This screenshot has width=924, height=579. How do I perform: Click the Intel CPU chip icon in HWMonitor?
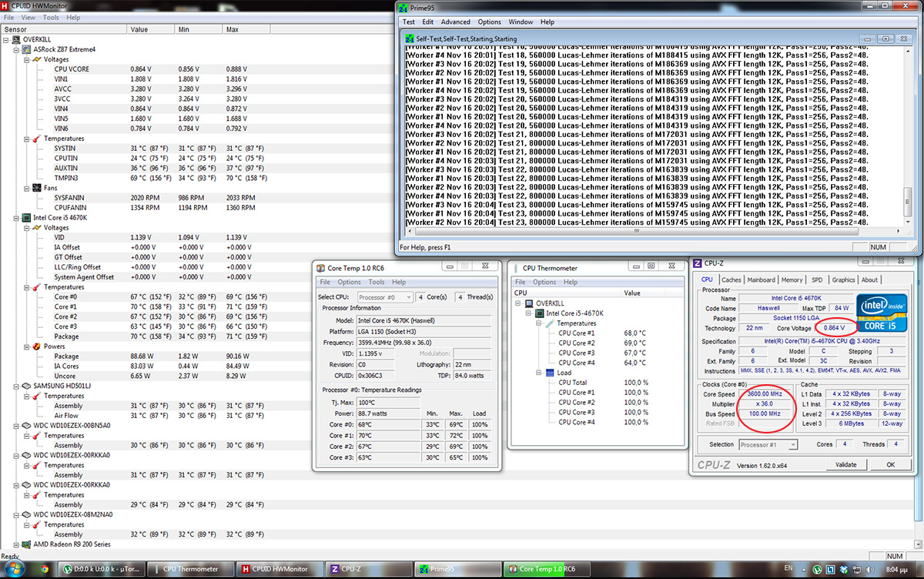pyautogui.click(x=26, y=218)
